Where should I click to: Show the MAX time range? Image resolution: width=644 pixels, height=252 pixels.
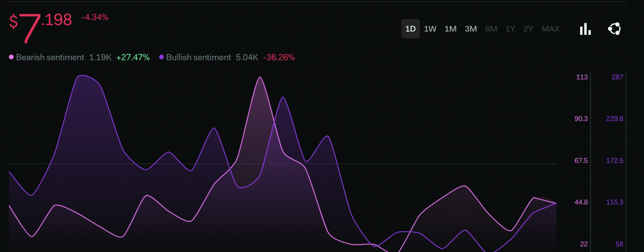click(550, 29)
